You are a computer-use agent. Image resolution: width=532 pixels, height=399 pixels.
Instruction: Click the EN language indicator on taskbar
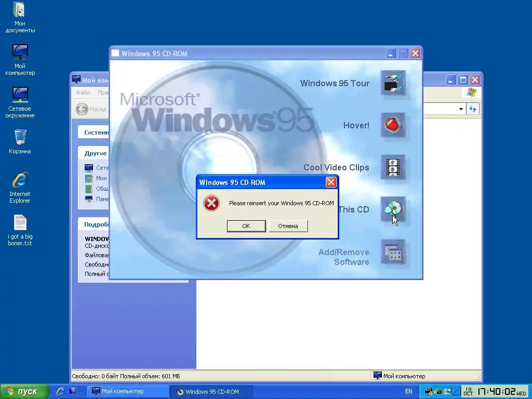(x=408, y=391)
